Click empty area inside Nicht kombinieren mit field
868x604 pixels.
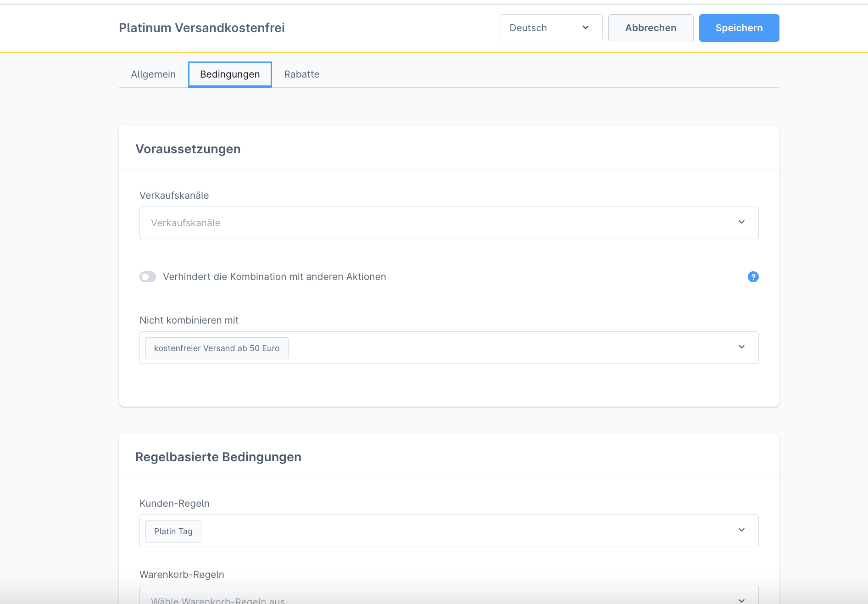505,347
